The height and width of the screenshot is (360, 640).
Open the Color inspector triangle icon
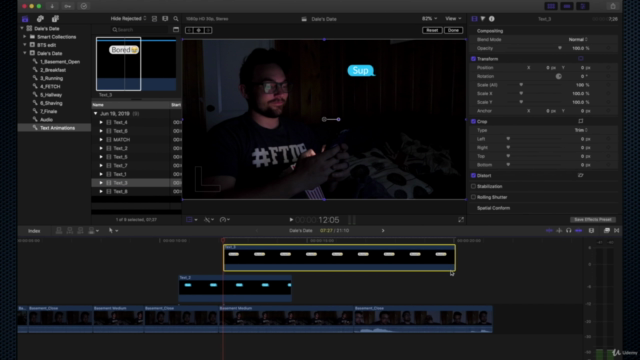point(483,19)
